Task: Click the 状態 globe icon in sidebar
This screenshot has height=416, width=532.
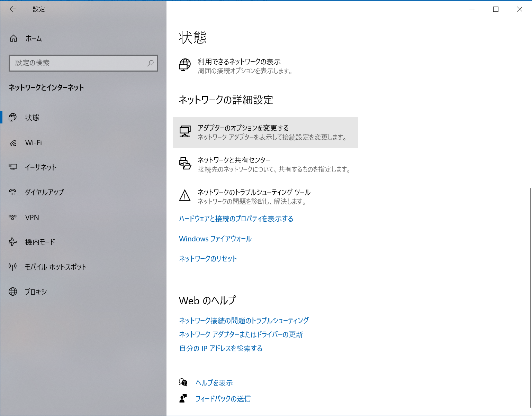Action: pyautogui.click(x=13, y=118)
